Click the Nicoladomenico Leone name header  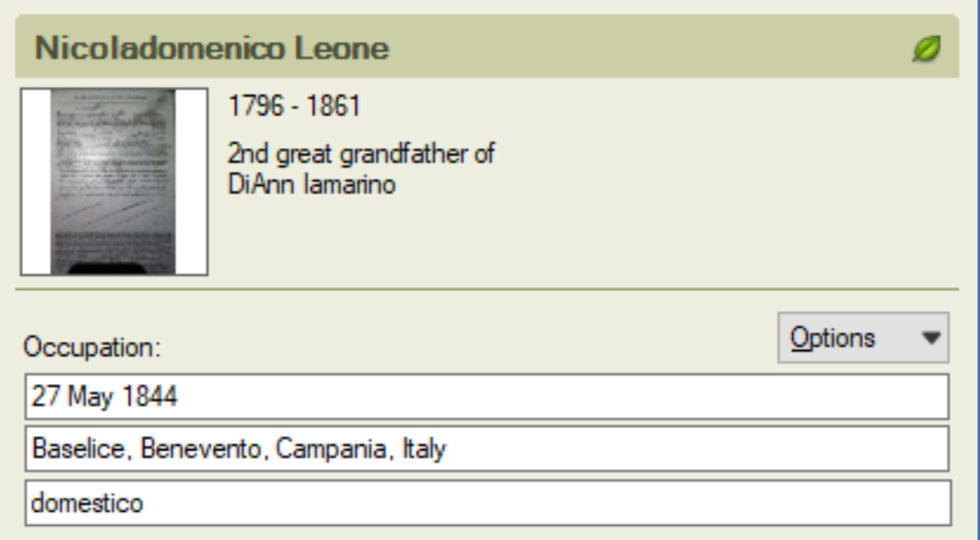[211, 48]
